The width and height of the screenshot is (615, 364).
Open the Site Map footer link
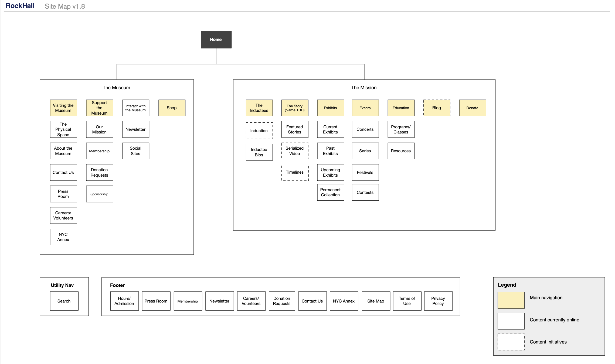coord(376,301)
